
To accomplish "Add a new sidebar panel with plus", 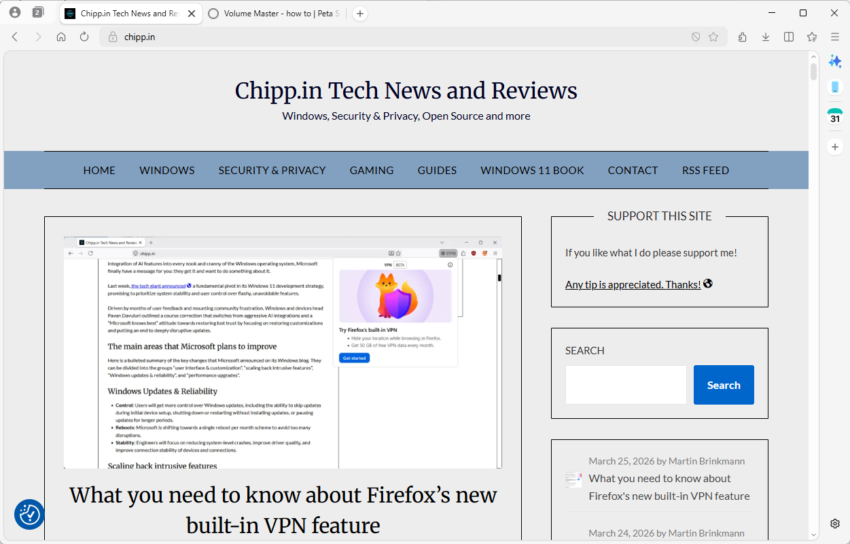I will coord(835,147).
